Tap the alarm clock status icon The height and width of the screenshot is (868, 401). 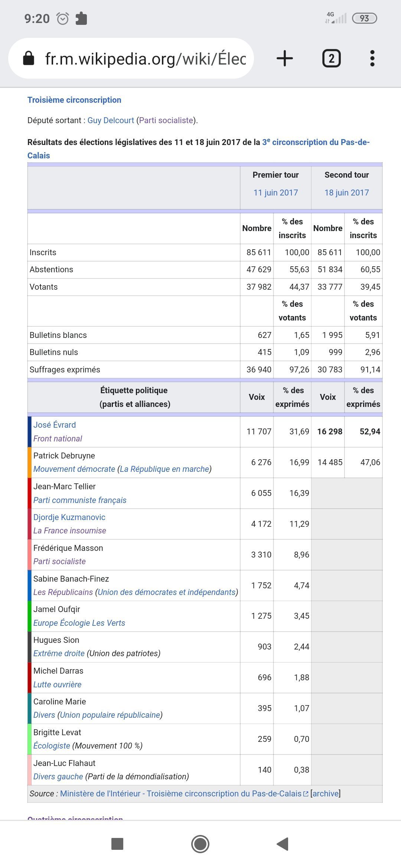point(62,18)
